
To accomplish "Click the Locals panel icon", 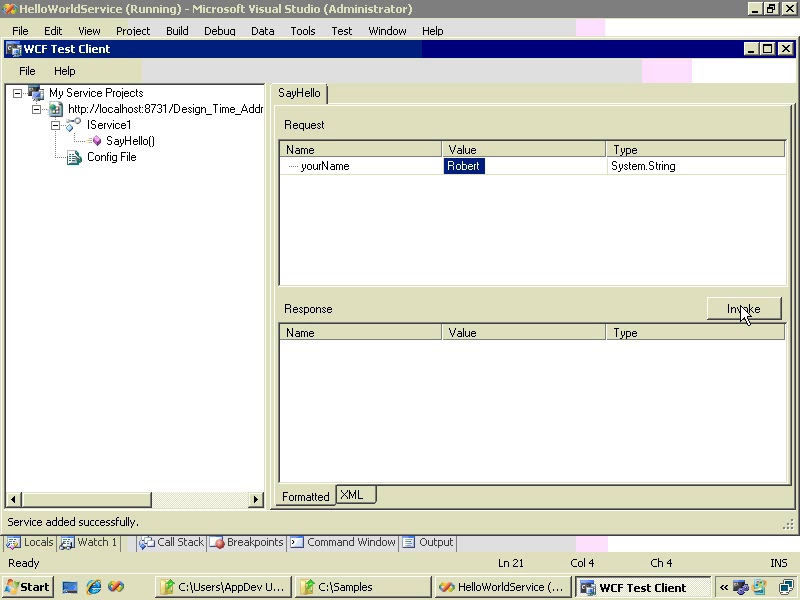I will coord(13,543).
